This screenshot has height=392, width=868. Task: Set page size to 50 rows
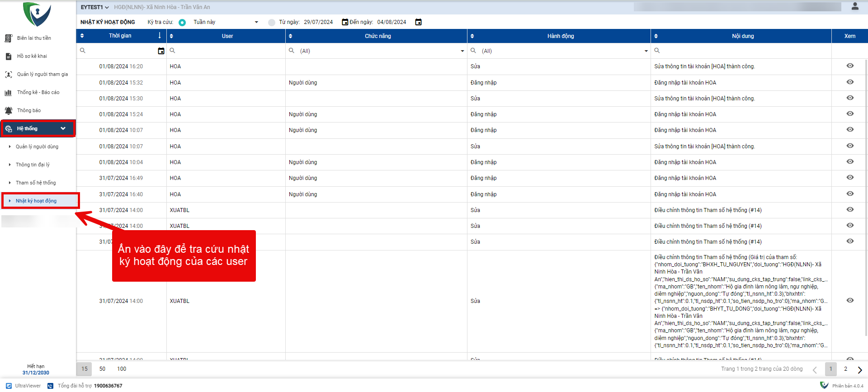(x=102, y=369)
